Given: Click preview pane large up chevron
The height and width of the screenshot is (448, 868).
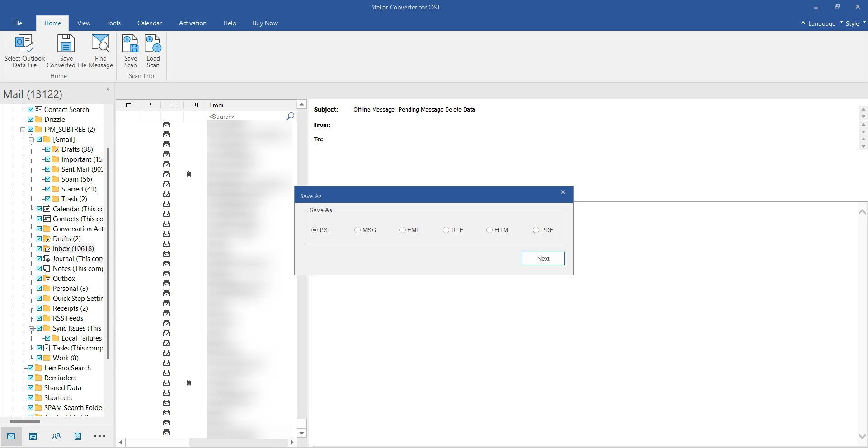Looking at the screenshot, I should coord(862,212).
